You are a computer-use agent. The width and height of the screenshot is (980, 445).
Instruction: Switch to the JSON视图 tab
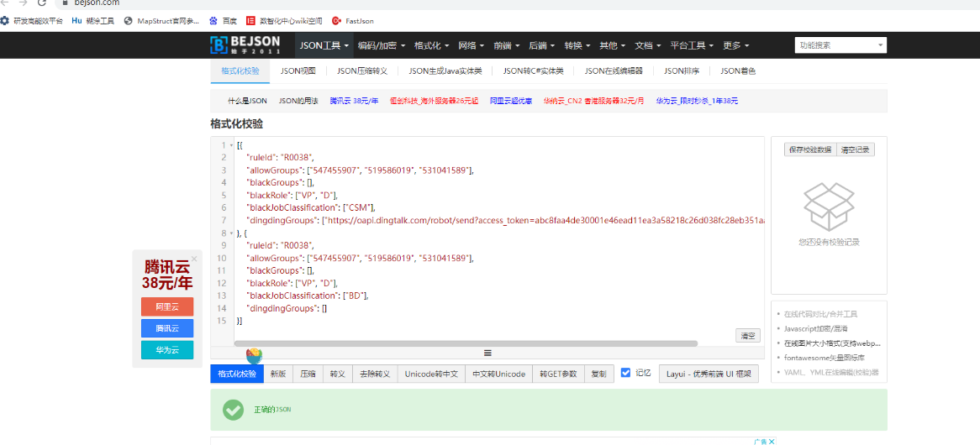pyautogui.click(x=298, y=71)
